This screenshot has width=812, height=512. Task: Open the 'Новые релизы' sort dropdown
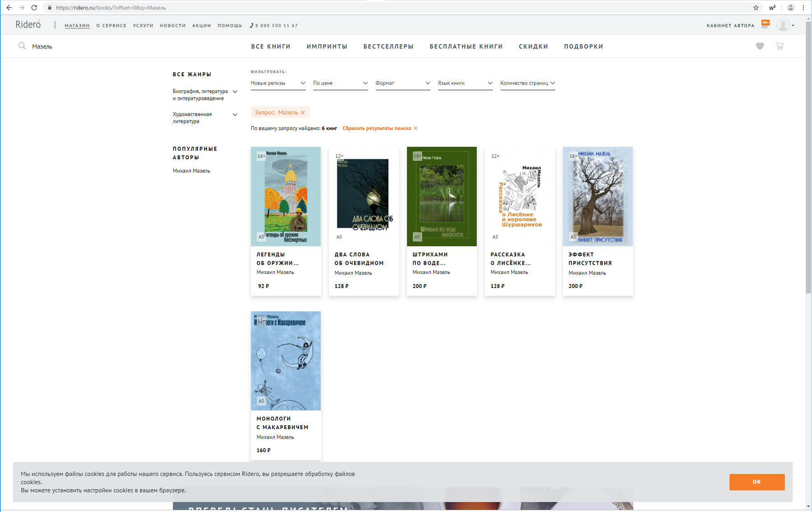tap(278, 83)
